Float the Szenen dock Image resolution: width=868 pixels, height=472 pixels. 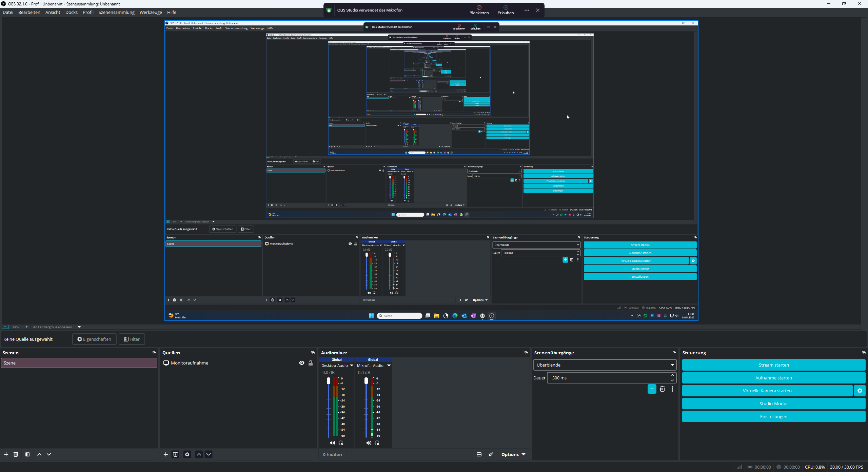click(x=154, y=353)
